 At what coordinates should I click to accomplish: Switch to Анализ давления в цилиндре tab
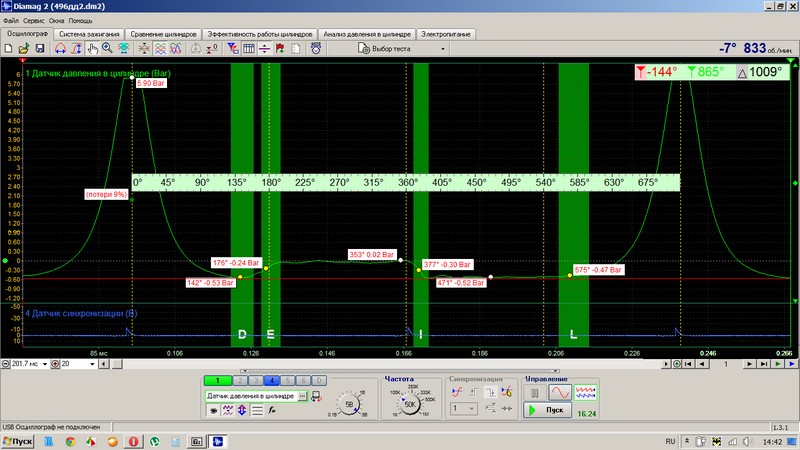(367, 34)
